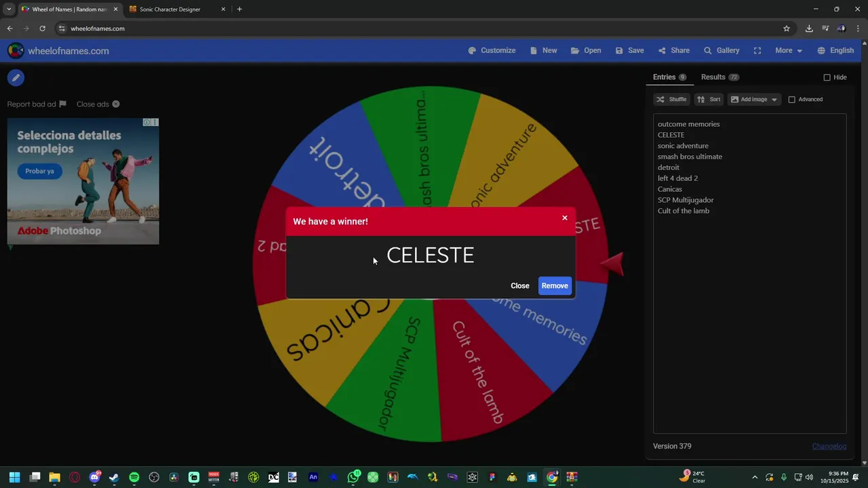Sort the entries

click(x=709, y=99)
